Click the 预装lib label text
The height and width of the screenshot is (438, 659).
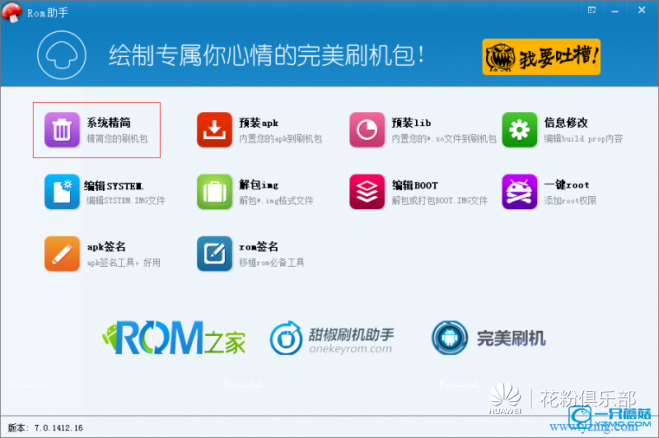click(x=411, y=123)
